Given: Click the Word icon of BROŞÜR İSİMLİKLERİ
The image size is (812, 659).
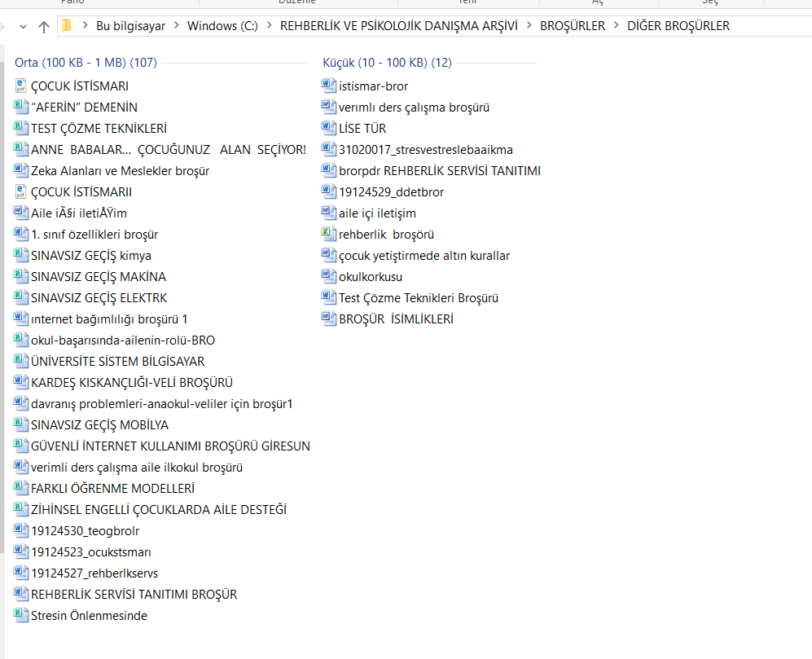Looking at the screenshot, I should tap(329, 319).
